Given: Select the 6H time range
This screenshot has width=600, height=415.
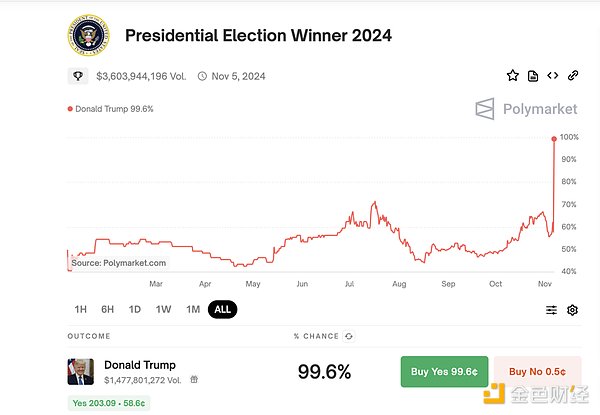Looking at the screenshot, I should [107, 310].
